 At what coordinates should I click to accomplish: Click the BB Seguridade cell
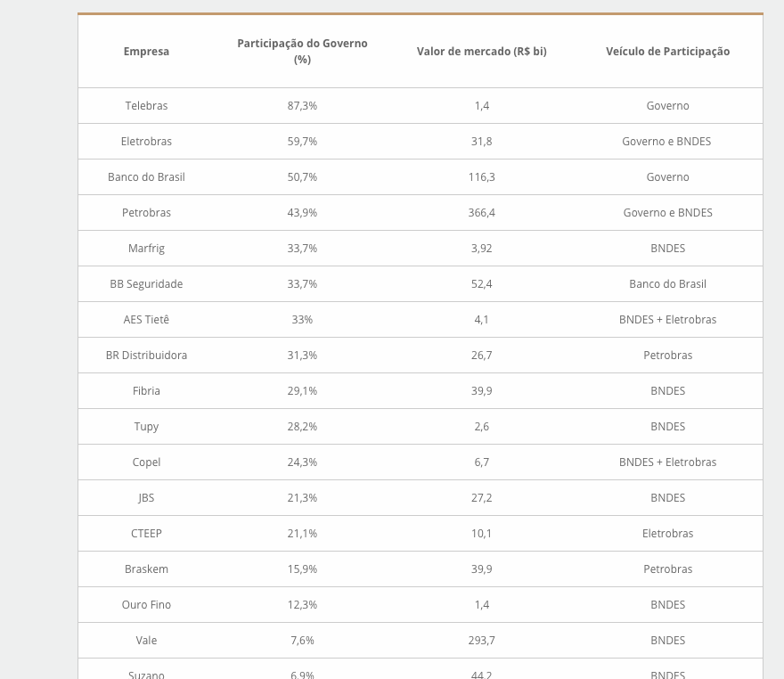click(146, 284)
